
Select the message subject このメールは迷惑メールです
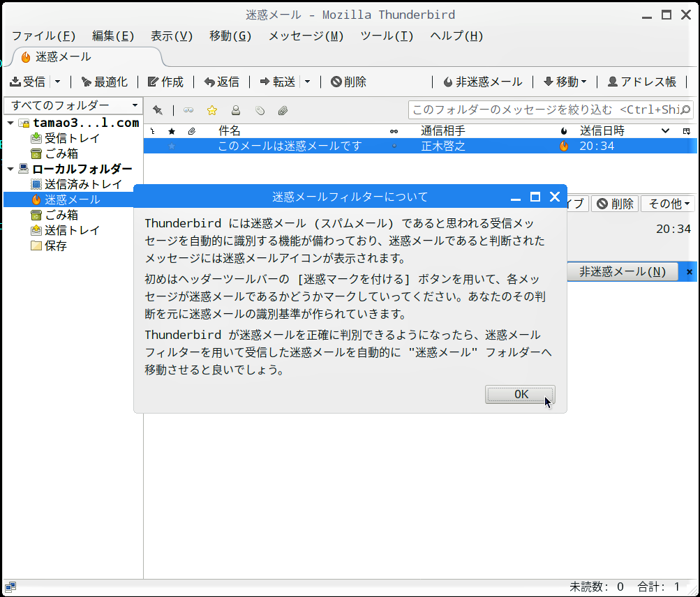tap(290, 146)
